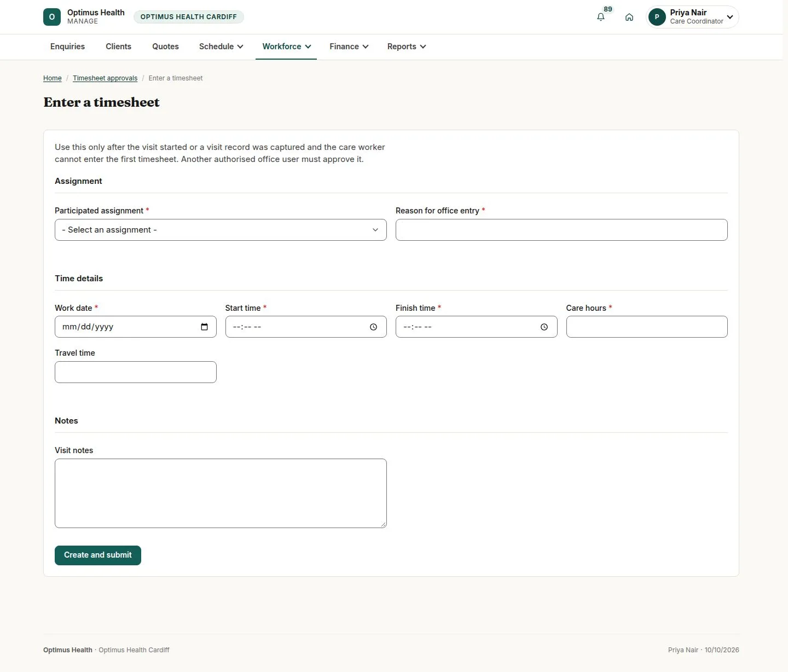
Task: Click the Finish time clock icon
Action: tap(544, 327)
